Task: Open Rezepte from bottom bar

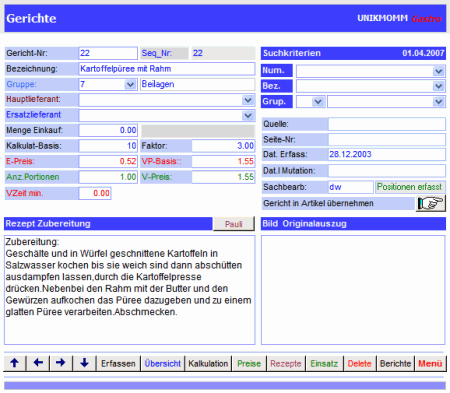Action: tap(286, 363)
